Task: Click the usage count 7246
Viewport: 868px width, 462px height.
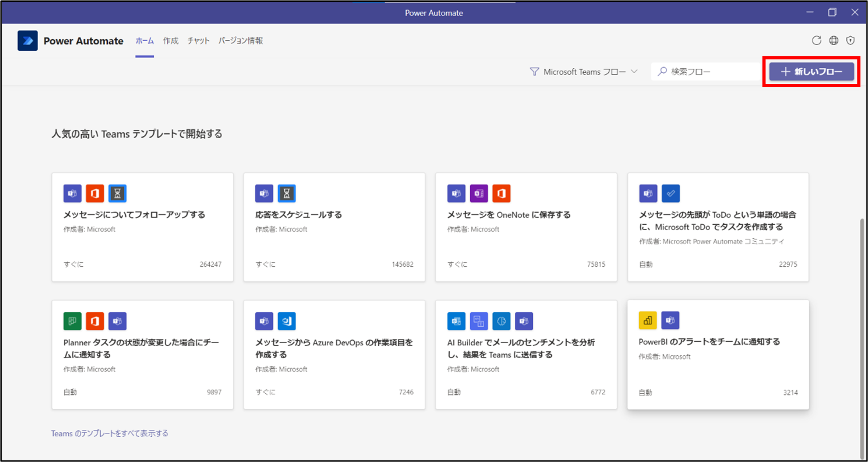Action: (x=406, y=392)
